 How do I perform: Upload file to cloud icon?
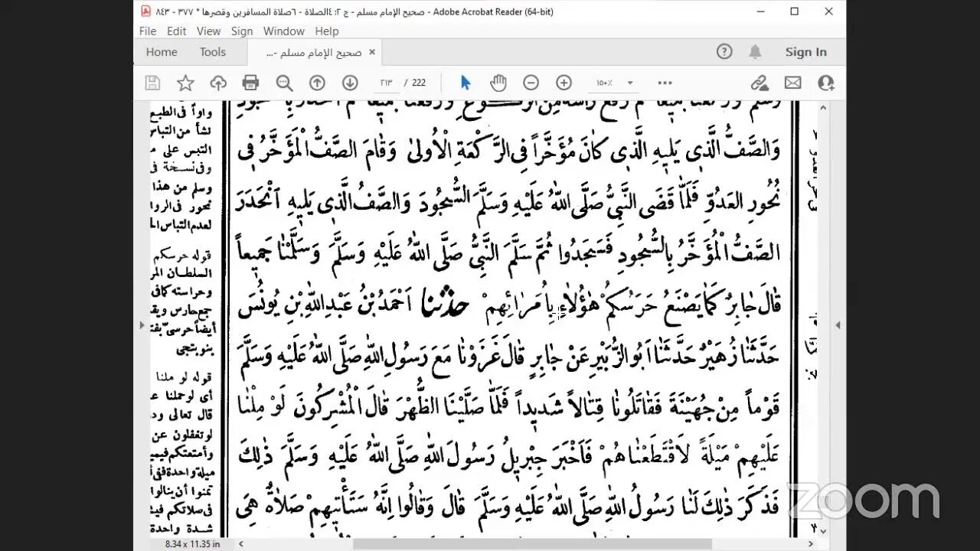218,83
